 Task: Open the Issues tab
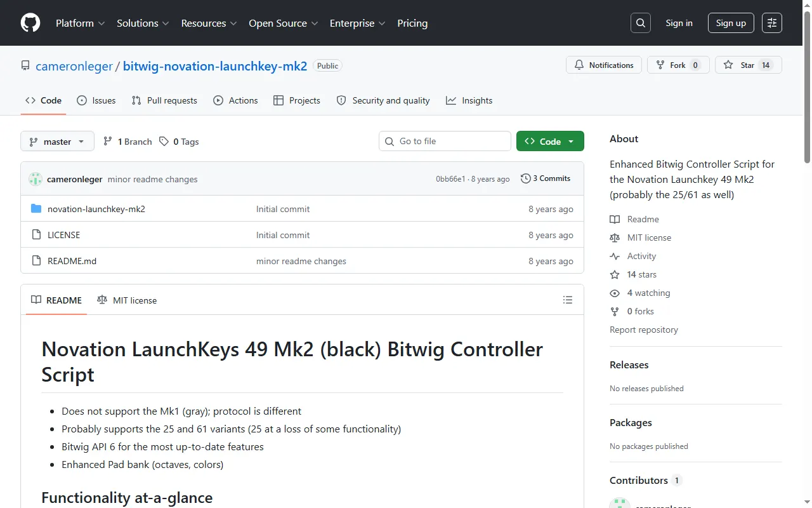96,100
